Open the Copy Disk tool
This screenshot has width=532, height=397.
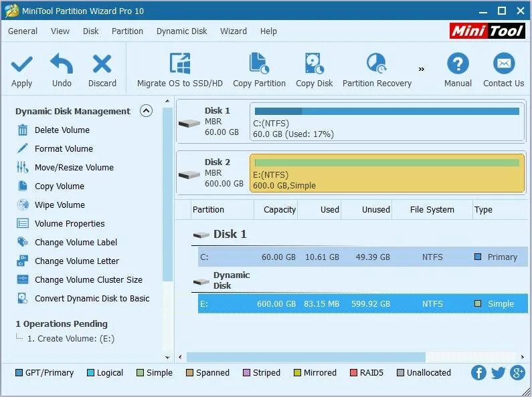(314, 70)
